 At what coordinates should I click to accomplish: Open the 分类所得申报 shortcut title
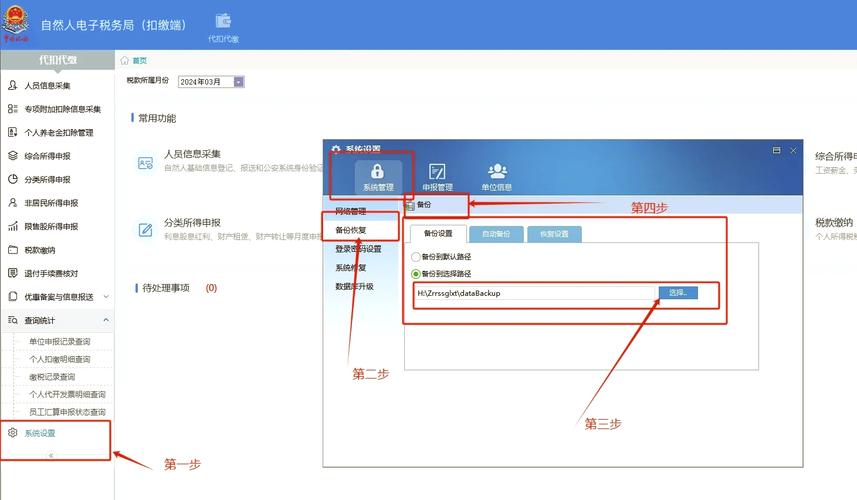[x=192, y=222]
